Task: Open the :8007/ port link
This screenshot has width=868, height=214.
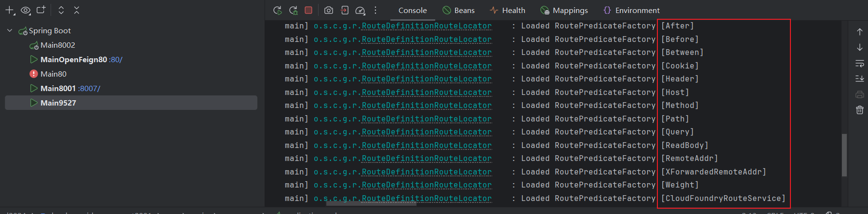Action: (89, 88)
